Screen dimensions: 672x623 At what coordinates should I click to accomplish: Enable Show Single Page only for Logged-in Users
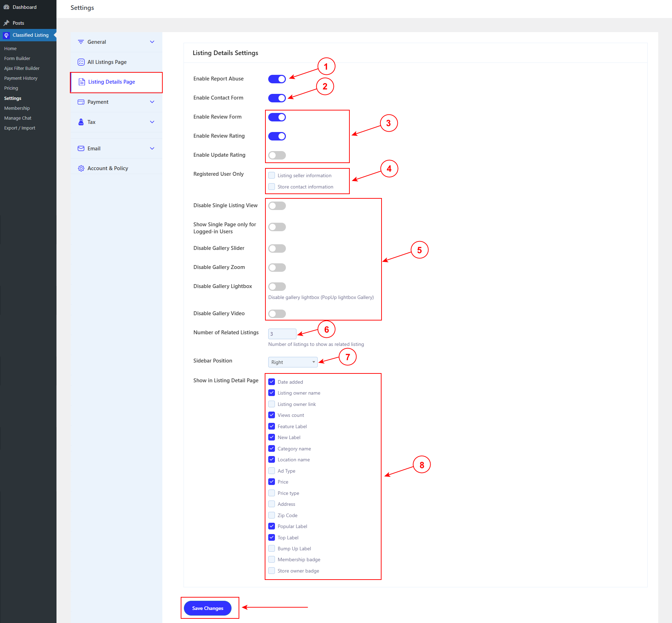pyautogui.click(x=277, y=227)
